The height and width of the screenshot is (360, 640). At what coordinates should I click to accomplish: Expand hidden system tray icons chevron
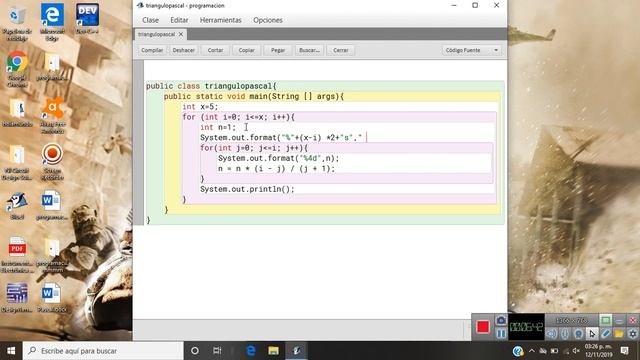(x=531, y=351)
